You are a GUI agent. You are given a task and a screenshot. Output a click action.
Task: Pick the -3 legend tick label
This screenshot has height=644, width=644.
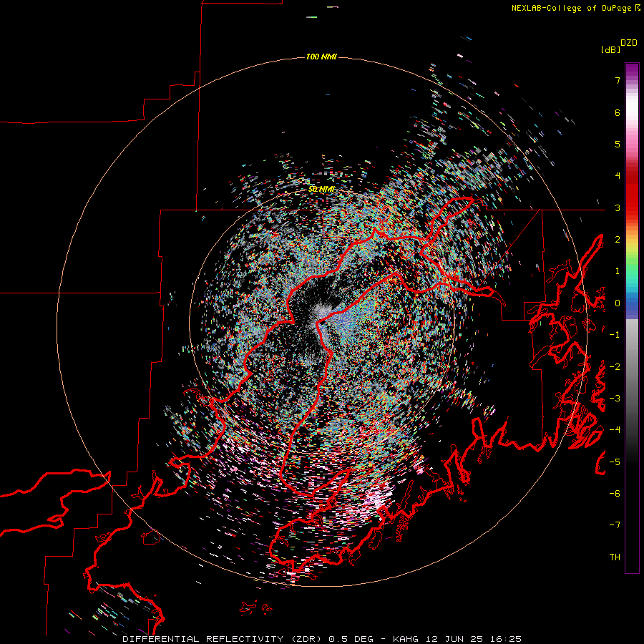click(x=615, y=399)
